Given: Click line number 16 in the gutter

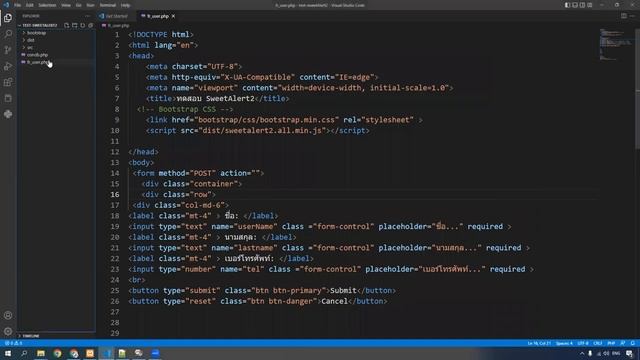Looking at the screenshot, I should click(115, 195).
